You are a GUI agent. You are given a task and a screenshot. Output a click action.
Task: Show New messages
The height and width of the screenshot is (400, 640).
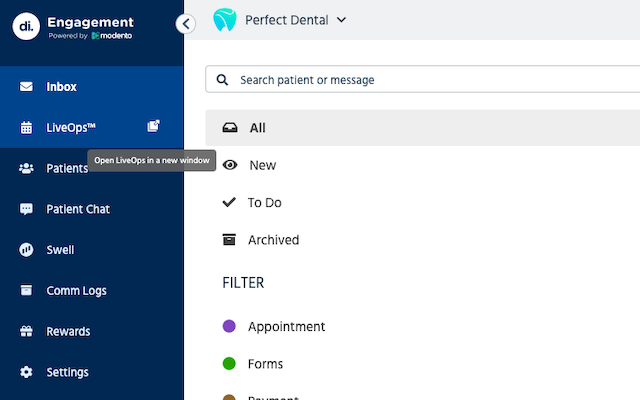(x=263, y=165)
